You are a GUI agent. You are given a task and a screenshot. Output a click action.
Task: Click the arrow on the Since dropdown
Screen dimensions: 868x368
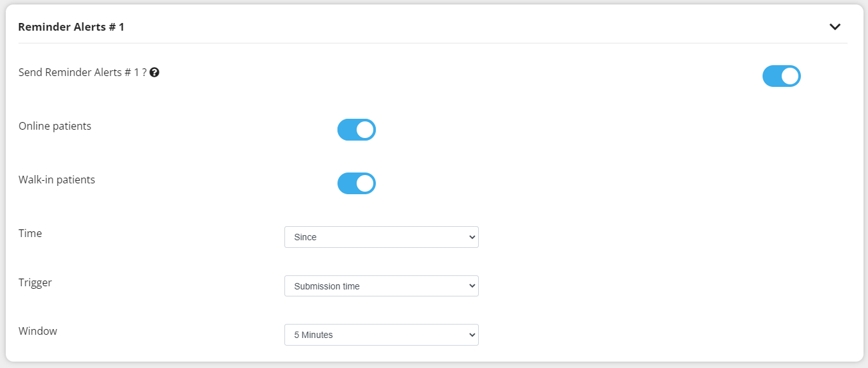click(472, 237)
